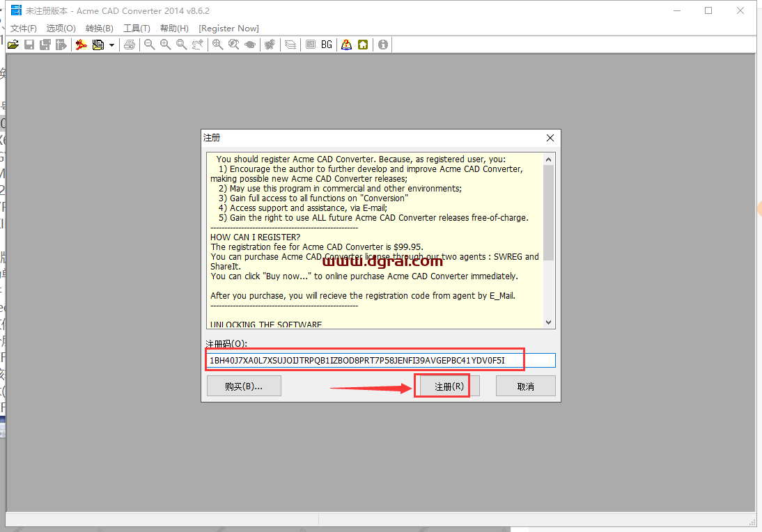Click the 注册码 registration code input field

point(380,361)
